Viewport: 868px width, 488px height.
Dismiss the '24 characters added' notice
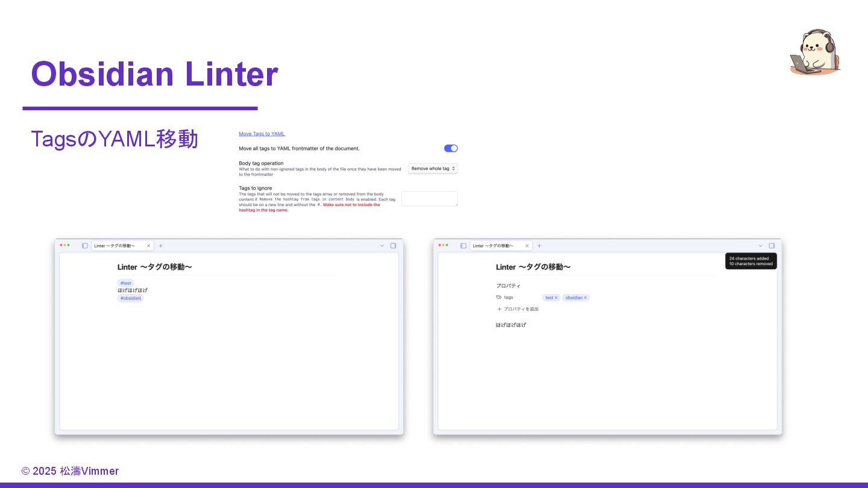[x=751, y=261]
